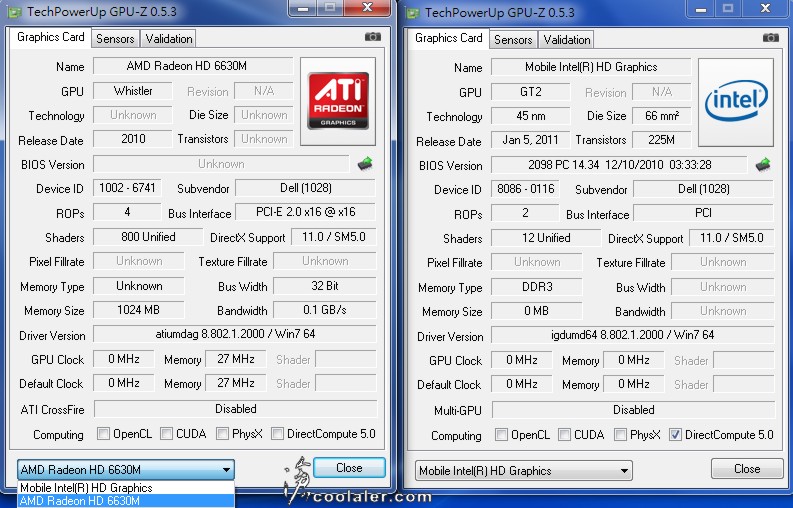Toggle PhysX checkbox in AMD Radeon window
793x508 pixels.
pos(222,434)
